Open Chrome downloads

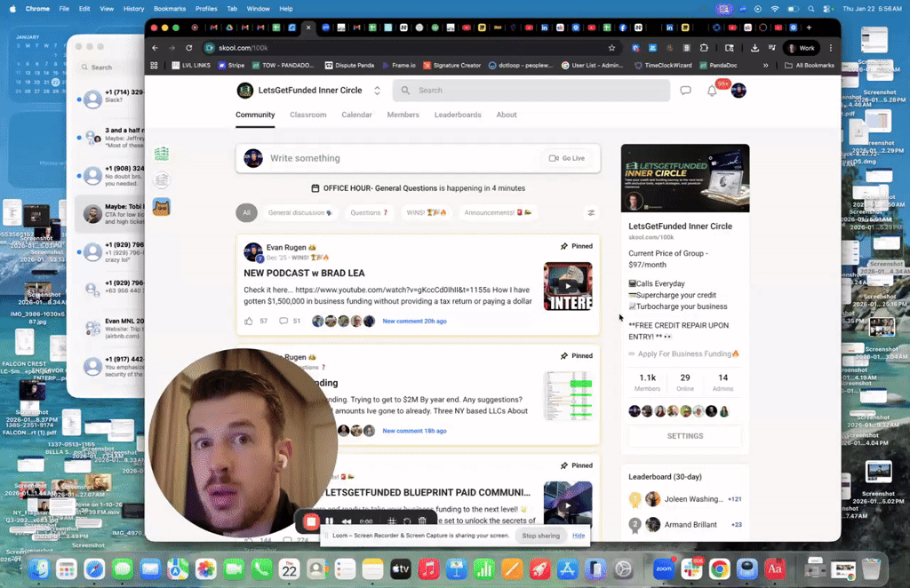pos(754,48)
